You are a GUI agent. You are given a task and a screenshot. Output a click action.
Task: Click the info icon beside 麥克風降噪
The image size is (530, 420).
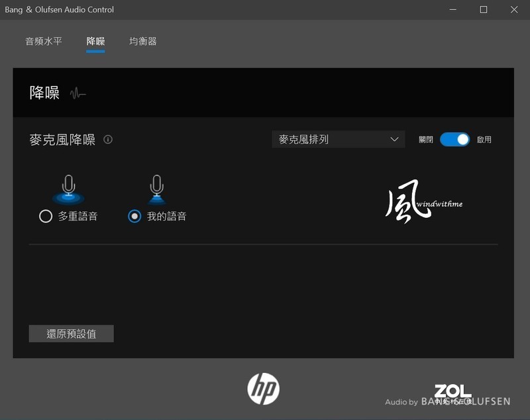click(108, 140)
